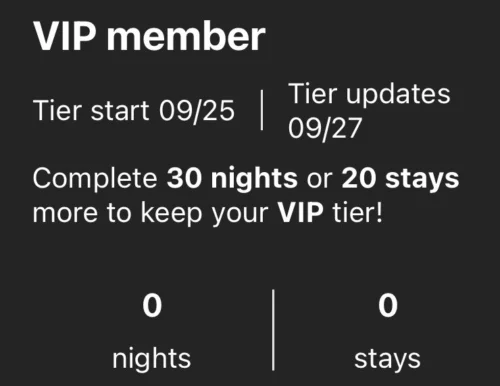Click the 09/27 tier update date
Viewport: 500px width, 386px height.
tap(325, 128)
